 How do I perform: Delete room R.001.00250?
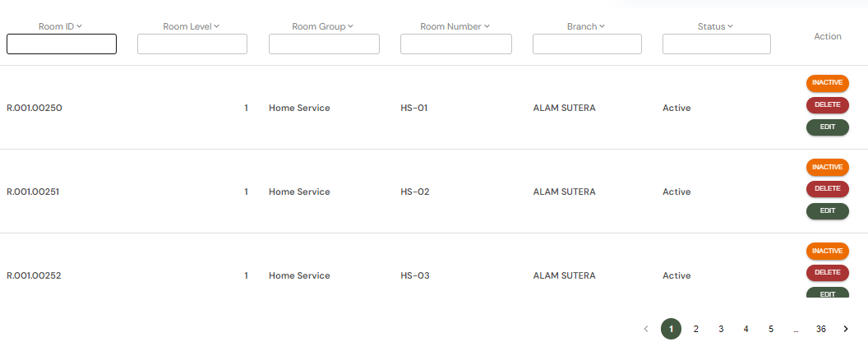coord(827,105)
